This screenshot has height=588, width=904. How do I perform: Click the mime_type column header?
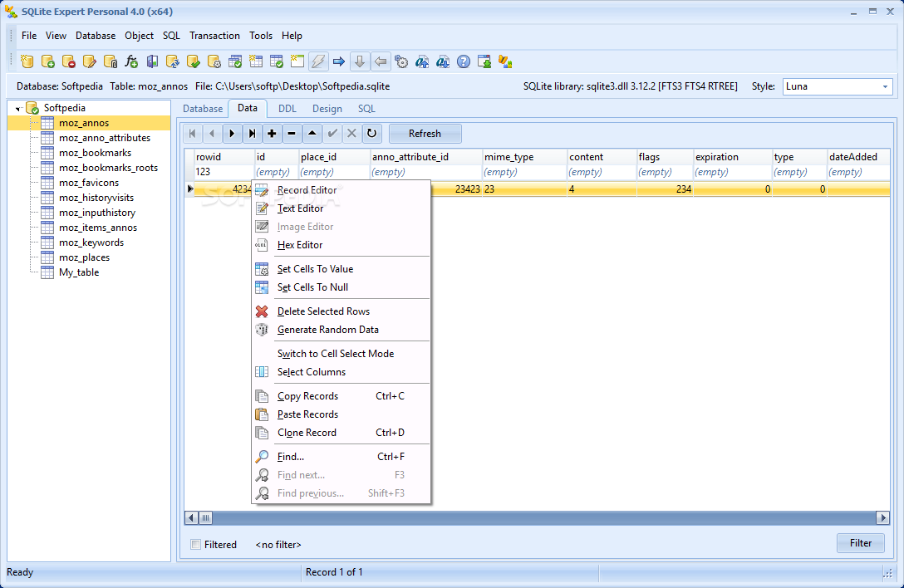524,157
